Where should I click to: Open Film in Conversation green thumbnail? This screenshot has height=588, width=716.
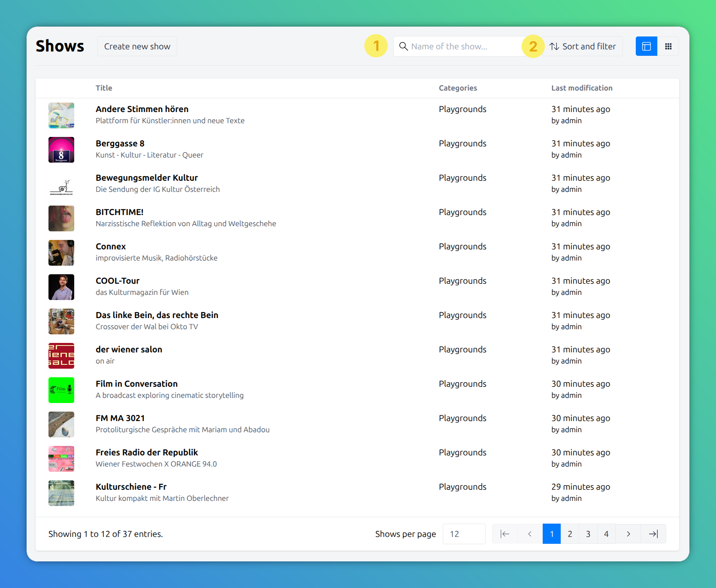pyautogui.click(x=61, y=390)
